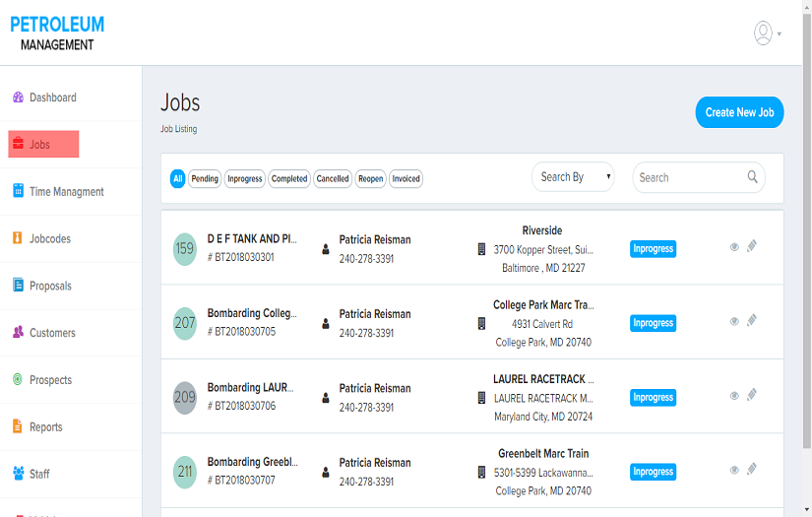This screenshot has width=812, height=517.
Task: Click the Riverside location name
Action: click(542, 230)
